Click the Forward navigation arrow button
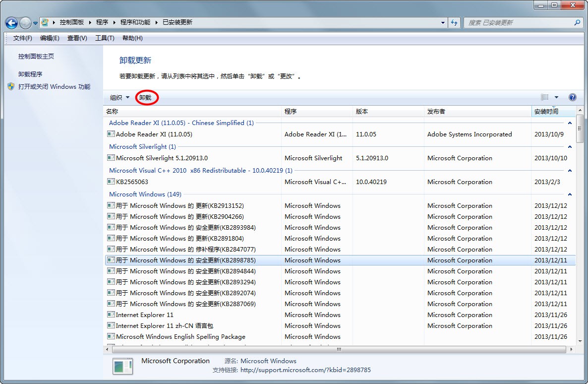 click(25, 23)
